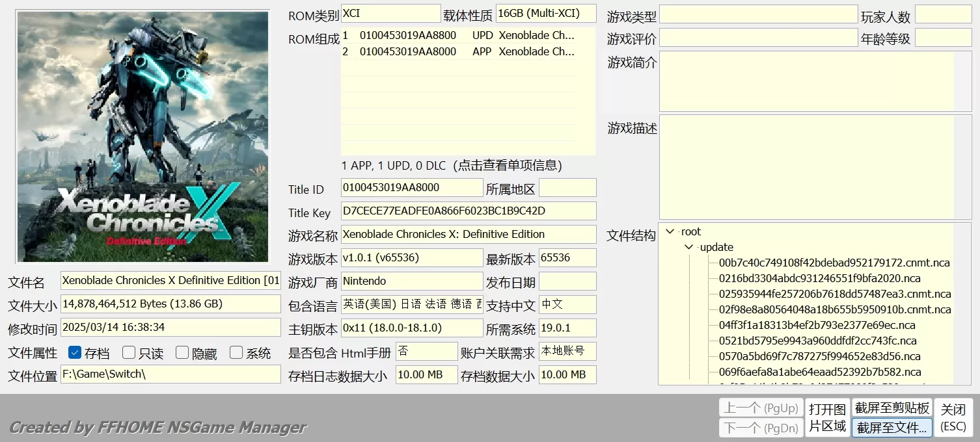Screen dimensions: 980x442
Task: Select 00b7c40c749108f42bdebad952179172.cnmt.nca in tree
Action: point(834,263)
